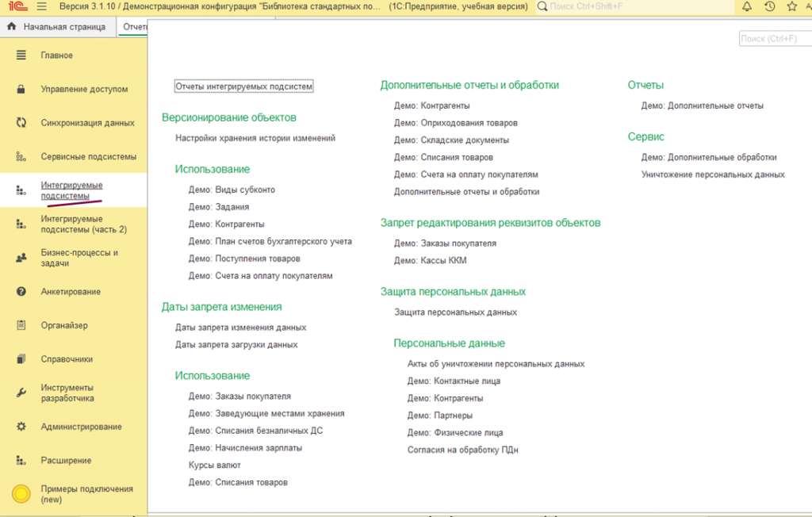Click the notifications bell icon
This screenshot has height=517, width=812.
(x=747, y=6)
